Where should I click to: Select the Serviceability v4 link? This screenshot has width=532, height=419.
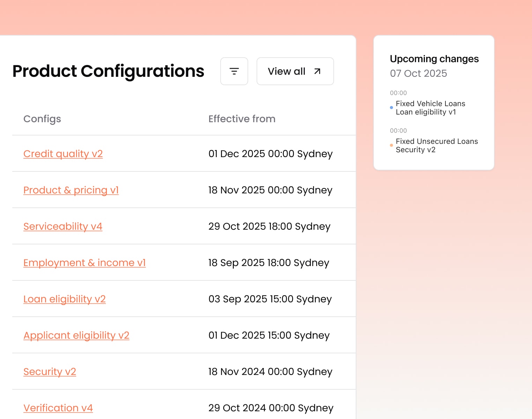click(63, 226)
